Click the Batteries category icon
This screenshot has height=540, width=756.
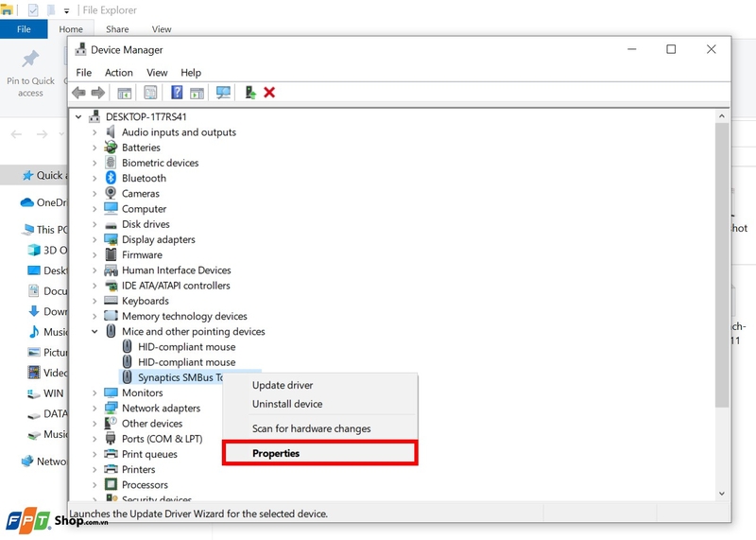tap(111, 148)
